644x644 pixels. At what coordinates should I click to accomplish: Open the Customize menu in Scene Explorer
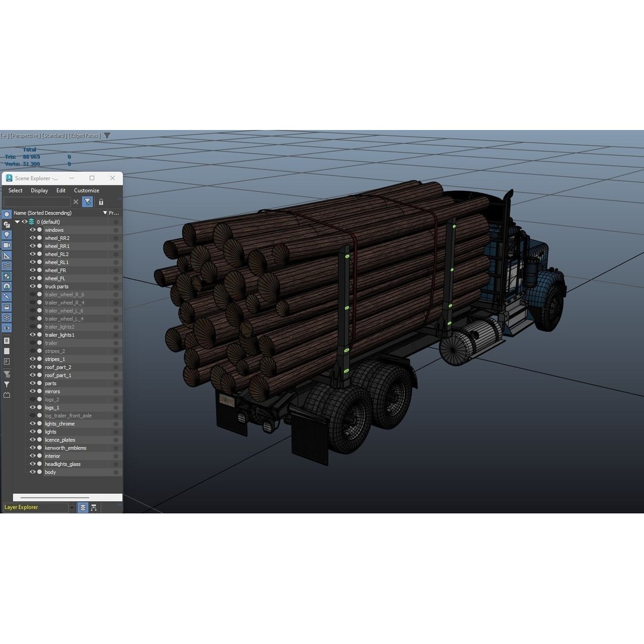tap(86, 190)
